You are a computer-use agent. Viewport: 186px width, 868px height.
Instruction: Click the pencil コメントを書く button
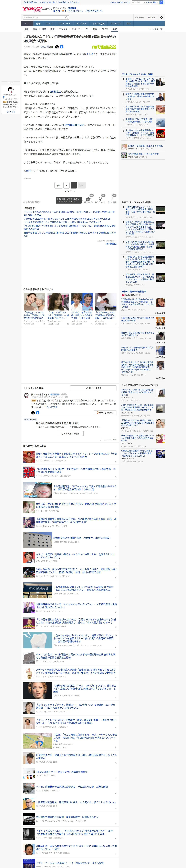93,388
